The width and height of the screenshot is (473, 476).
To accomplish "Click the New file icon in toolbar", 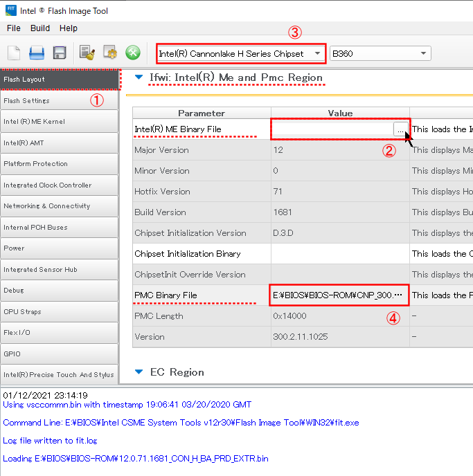I will click(x=15, y=53).
